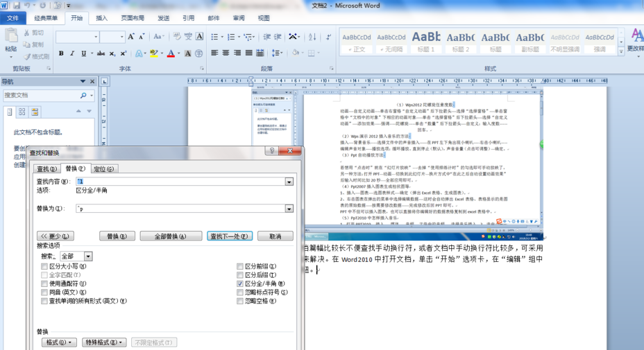Apply the yellow text highlight color
Screen dimensions: 644x350
pos(153,53)
